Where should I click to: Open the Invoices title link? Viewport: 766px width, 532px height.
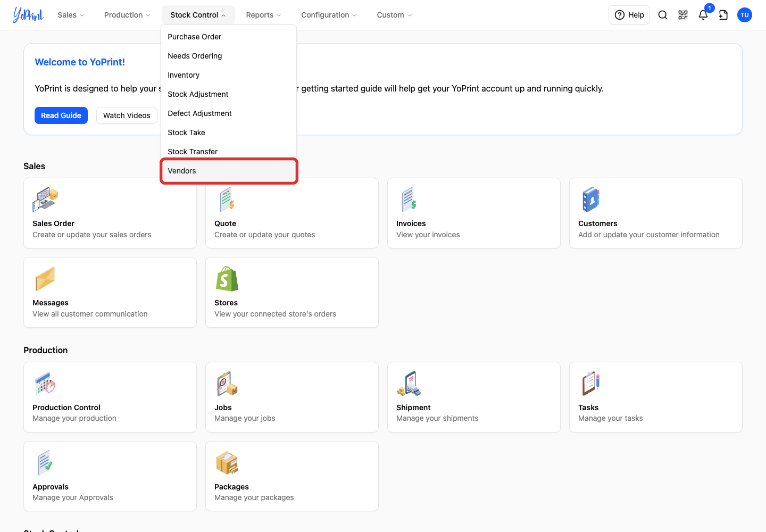[x=411, y=223]
